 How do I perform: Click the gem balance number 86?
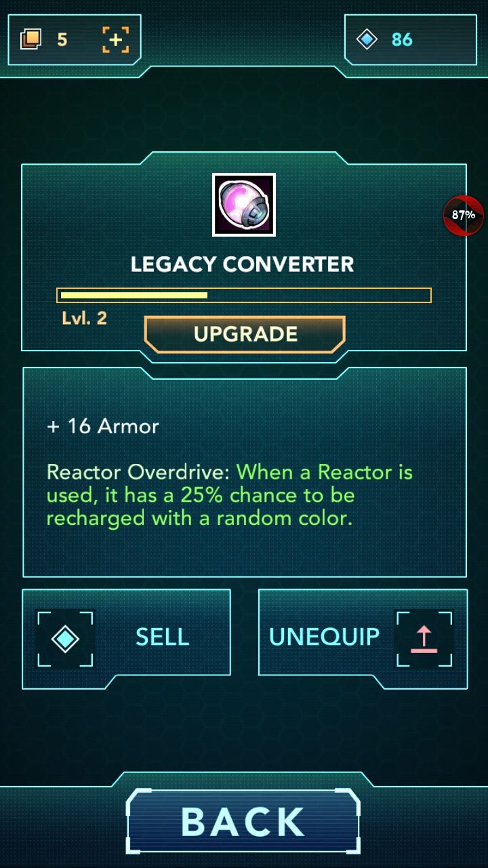click(x=402, y=40)
